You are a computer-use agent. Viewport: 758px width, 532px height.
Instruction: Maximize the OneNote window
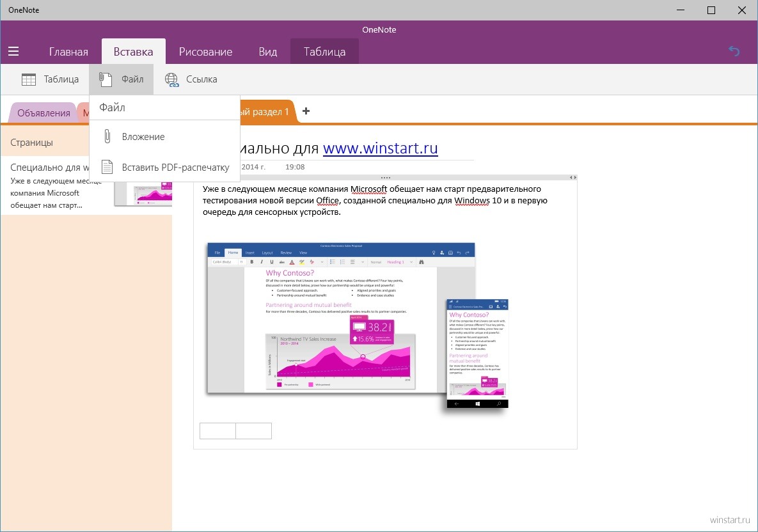711,10
